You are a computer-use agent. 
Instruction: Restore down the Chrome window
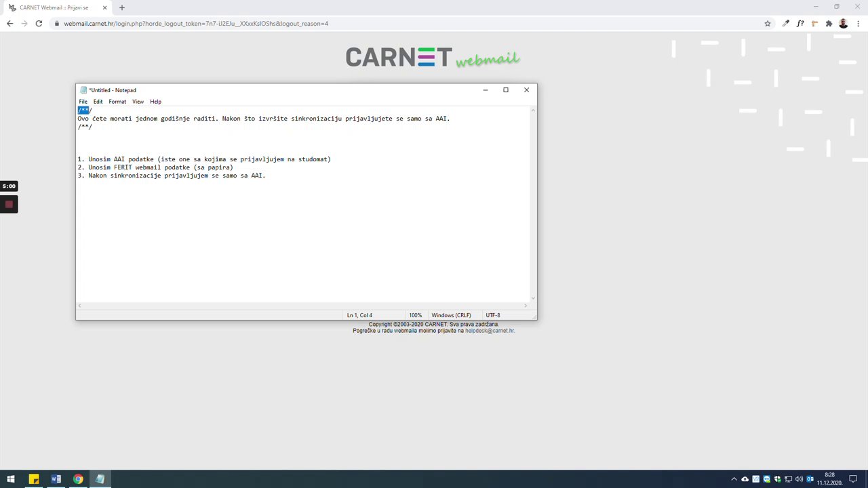[x=837, y=7]
